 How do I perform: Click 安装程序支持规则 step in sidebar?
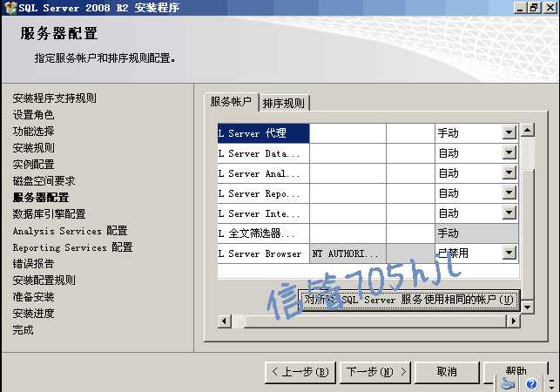tap(54, 98)
